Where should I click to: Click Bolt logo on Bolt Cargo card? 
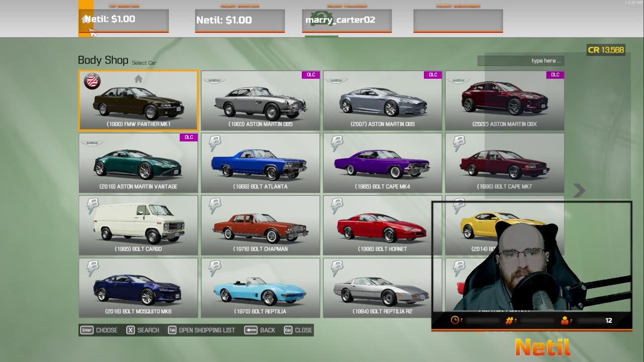coord(93,206)
